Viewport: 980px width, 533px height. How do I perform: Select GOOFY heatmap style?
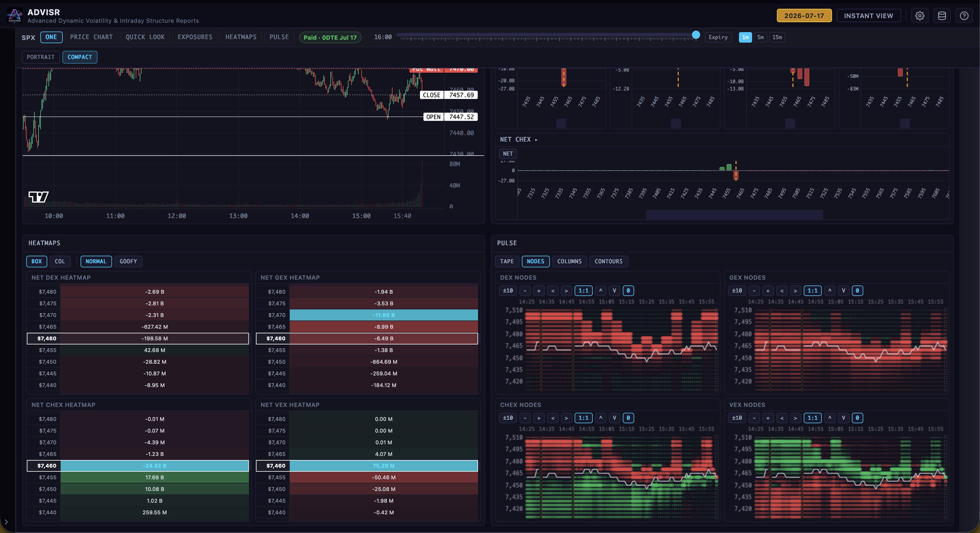click(x=128, y=261)
